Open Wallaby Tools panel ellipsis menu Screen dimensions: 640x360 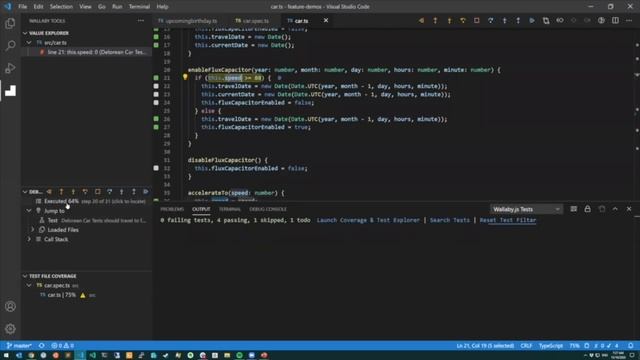coord(141,20)
